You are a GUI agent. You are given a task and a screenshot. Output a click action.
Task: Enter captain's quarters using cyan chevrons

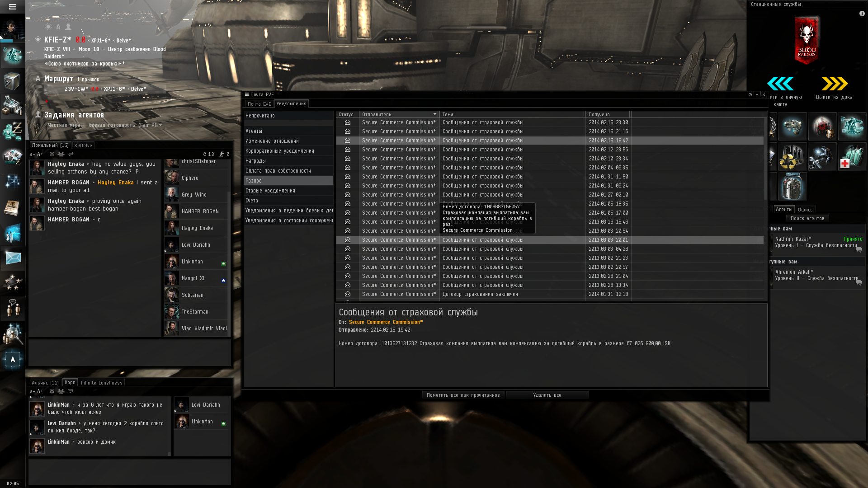click(780, 84)
